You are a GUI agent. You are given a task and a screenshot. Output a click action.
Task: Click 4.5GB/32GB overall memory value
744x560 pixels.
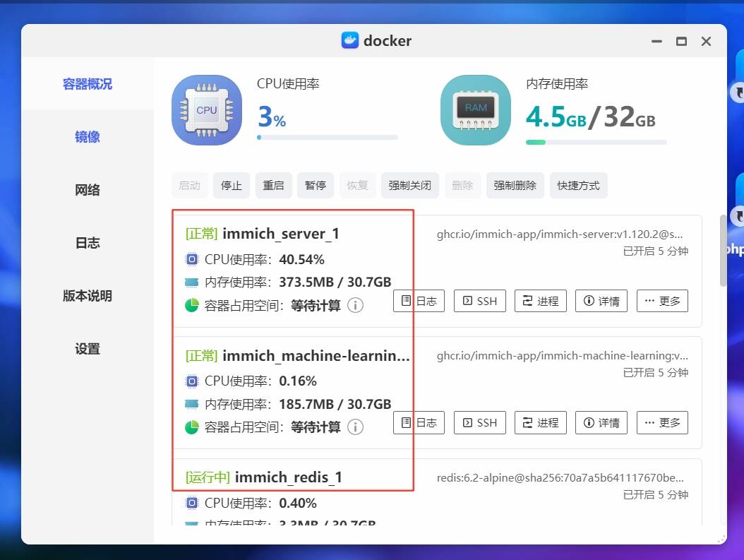[x=591, y=117]
